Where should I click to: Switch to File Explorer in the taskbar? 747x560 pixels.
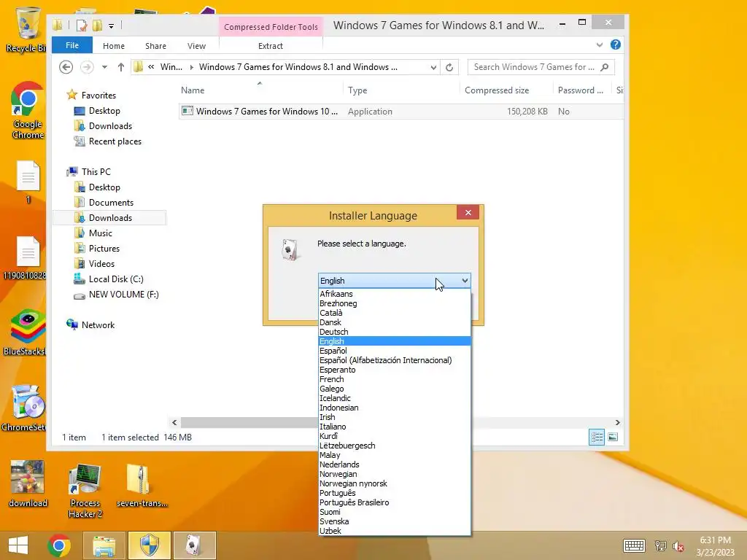click(104, 545)
